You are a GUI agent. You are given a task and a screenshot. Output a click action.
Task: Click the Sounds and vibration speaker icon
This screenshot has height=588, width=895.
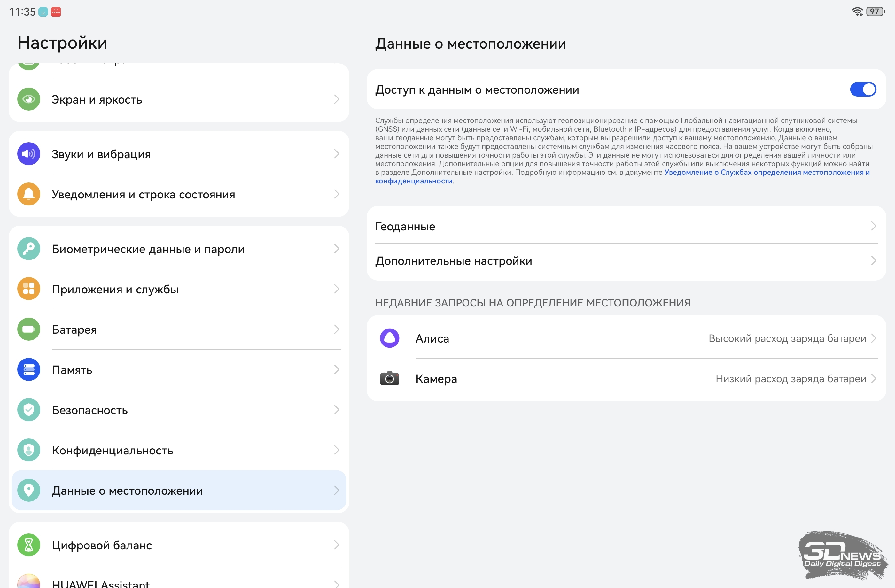tap(28, 154)
